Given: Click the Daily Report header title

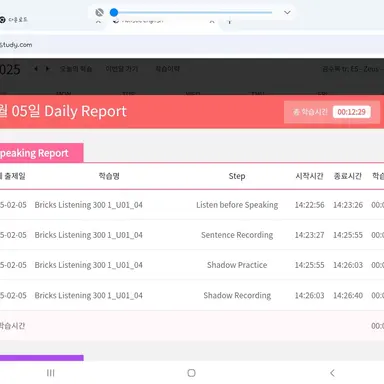Looking at the screenshot, I should tap(63, 111).
